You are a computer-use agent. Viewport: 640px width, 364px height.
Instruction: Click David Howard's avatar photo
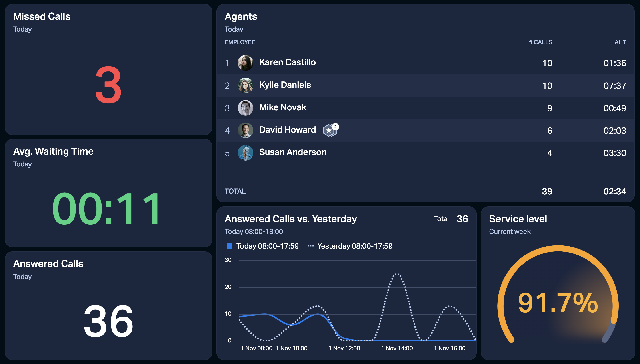tap(245, 130)
